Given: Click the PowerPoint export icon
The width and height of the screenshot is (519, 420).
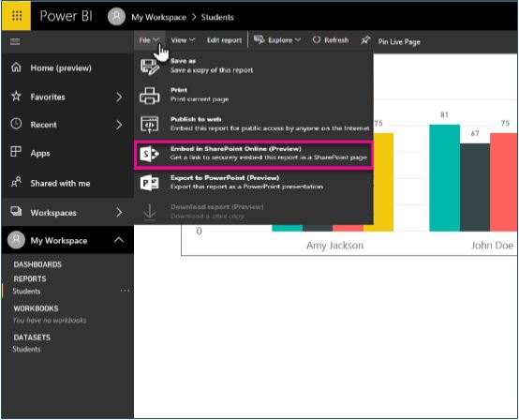Looking at the screenshot, I should (149, 183).
